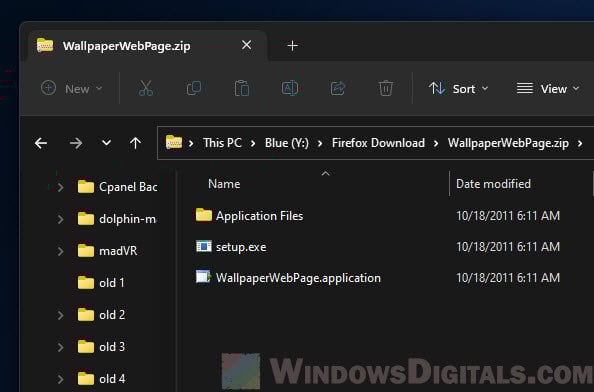The width and height of the screenshot is (594, 392).
Task: Click the Paste clipboard icon
Action: coord(242,88)
